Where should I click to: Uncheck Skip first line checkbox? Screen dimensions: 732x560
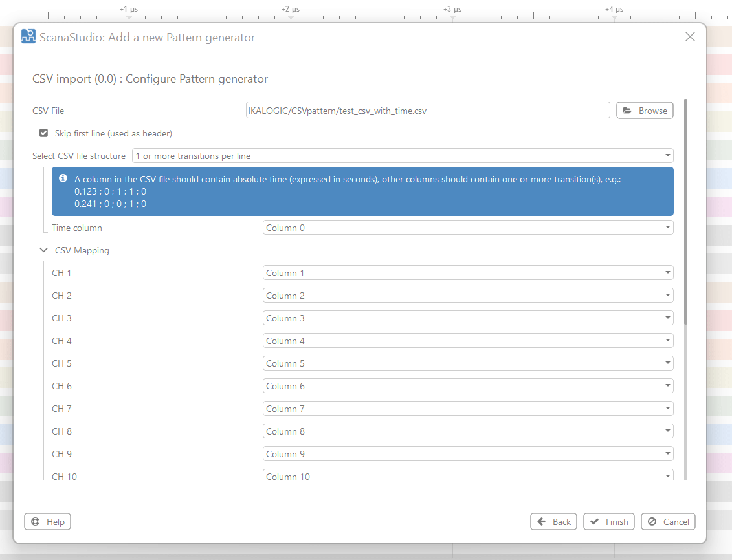44,133
